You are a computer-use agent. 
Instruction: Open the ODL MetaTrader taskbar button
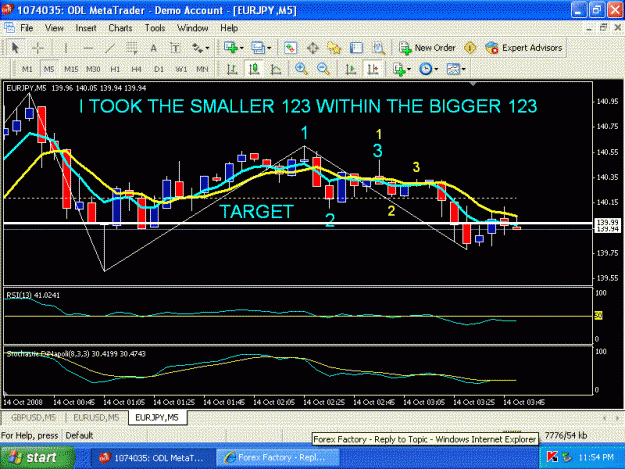(153, 458)
